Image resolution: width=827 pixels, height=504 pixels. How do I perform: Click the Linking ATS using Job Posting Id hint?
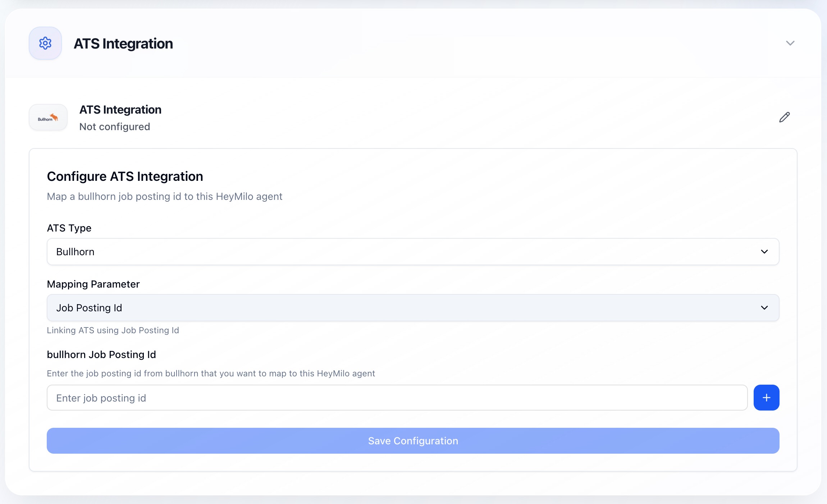click(x=113, y=330)
